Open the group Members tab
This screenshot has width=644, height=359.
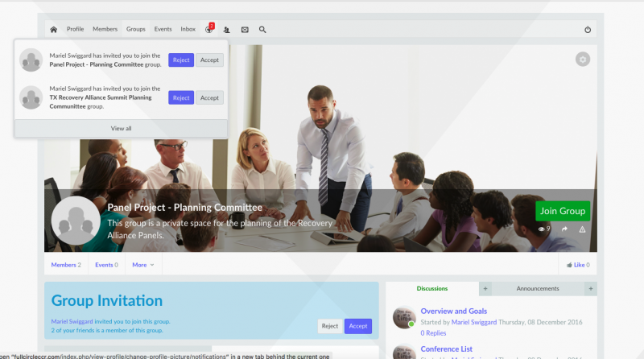66,265
